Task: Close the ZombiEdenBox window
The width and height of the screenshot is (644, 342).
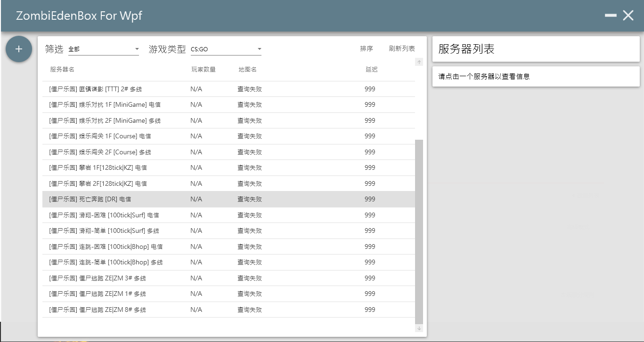Action: [x=628, y=16]
